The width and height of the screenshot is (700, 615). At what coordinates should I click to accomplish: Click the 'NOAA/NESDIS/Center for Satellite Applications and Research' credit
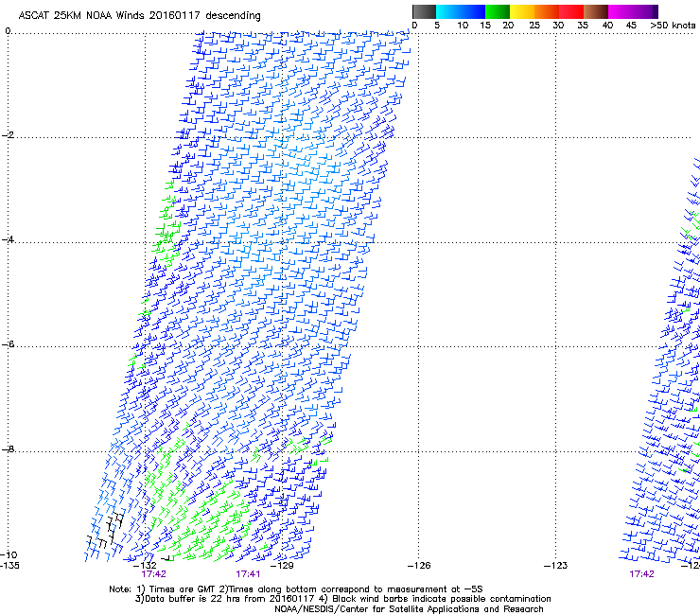coord(409,609)
